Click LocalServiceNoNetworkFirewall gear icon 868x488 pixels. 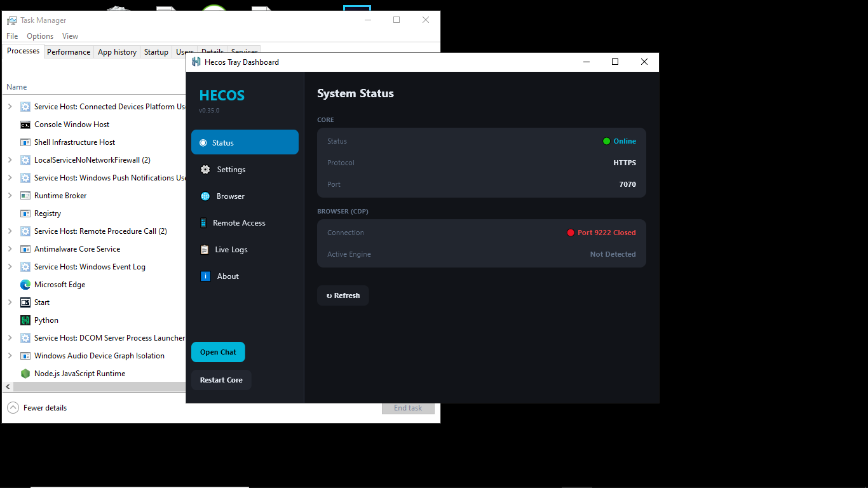coord(25,160)
